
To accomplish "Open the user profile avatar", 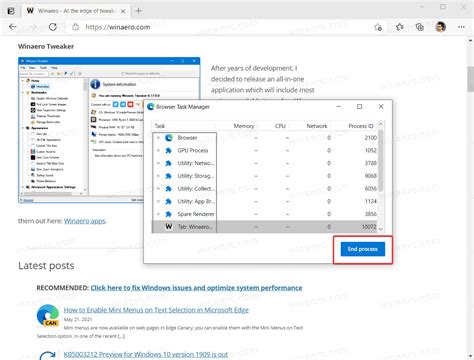I will [x=441, y=27].
